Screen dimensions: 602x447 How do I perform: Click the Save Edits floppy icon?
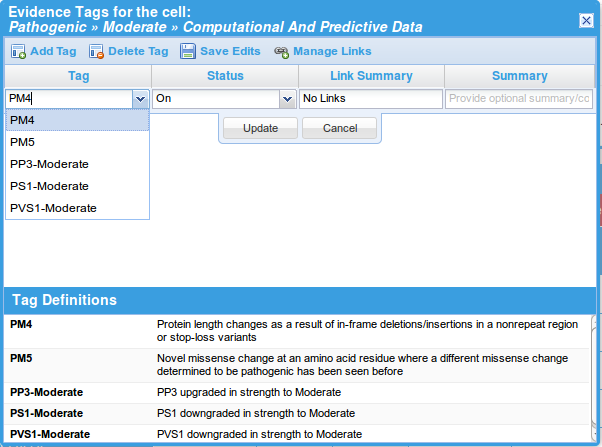(188, 51)
